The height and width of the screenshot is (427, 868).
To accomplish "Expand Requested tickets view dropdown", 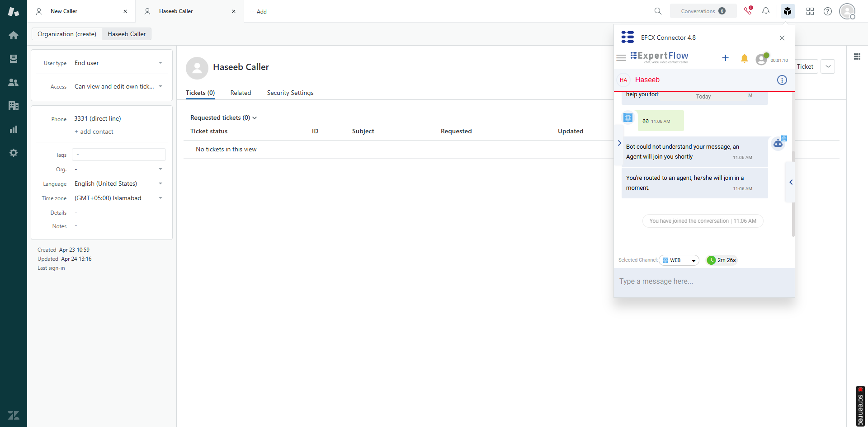I will (x=255, y=118).
